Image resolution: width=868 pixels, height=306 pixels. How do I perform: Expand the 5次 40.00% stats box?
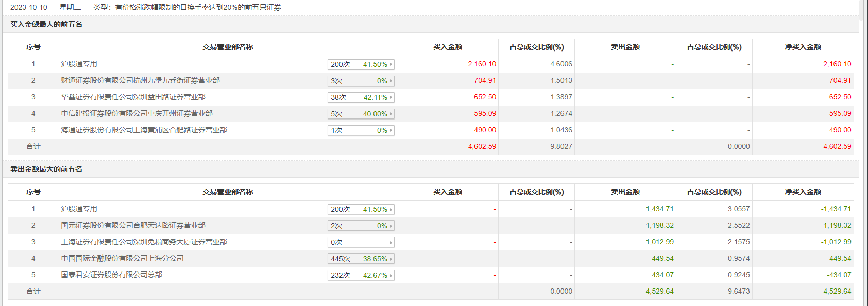361,114
